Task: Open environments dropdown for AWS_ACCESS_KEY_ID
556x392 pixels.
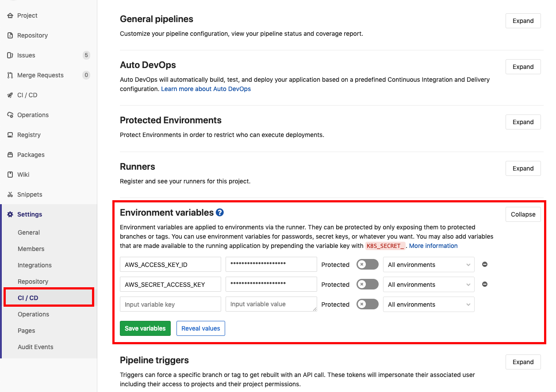Action: click(428, 265)
